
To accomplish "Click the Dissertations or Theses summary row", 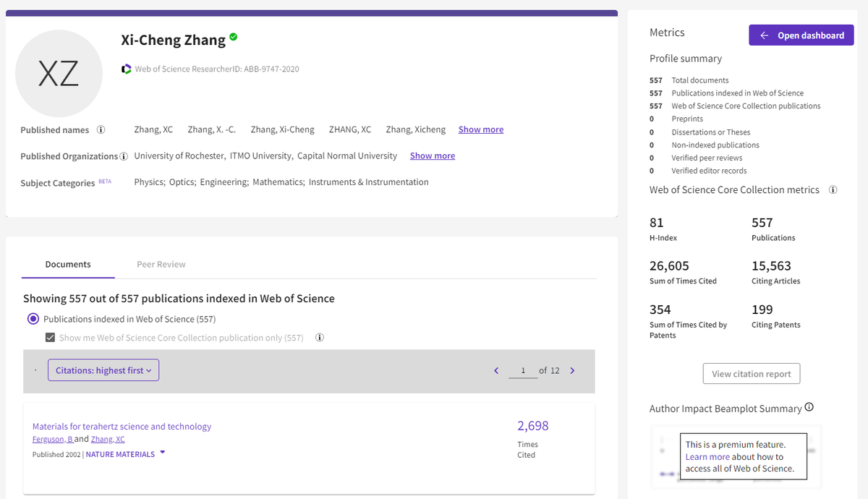I will pos(700,132).
